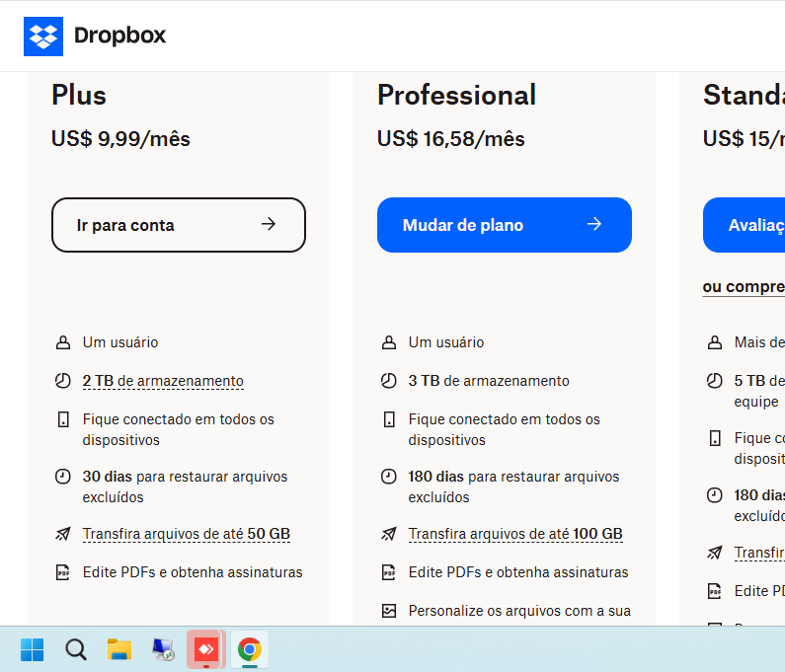Click 'Fique conectado em todos os dispositivos' in Professional
Image resolution: width=785 pixels, height=672 pixels.
coord(505,430)
